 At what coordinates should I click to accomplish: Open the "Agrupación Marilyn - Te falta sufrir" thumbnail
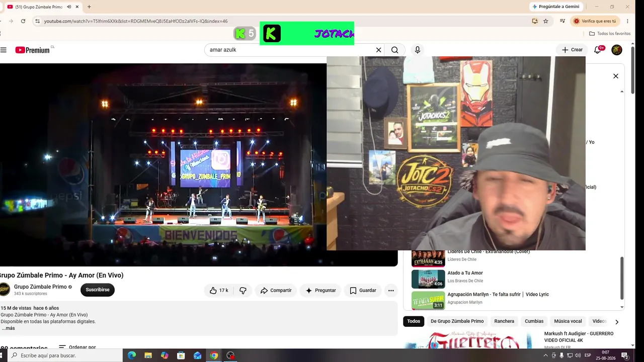point(428,300)
